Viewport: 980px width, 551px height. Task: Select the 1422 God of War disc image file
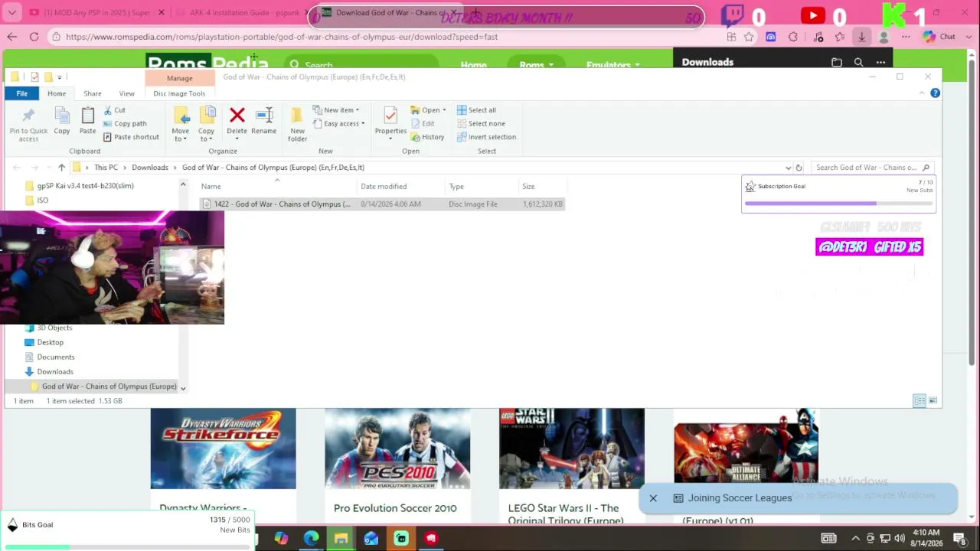(x=382, y=204)
